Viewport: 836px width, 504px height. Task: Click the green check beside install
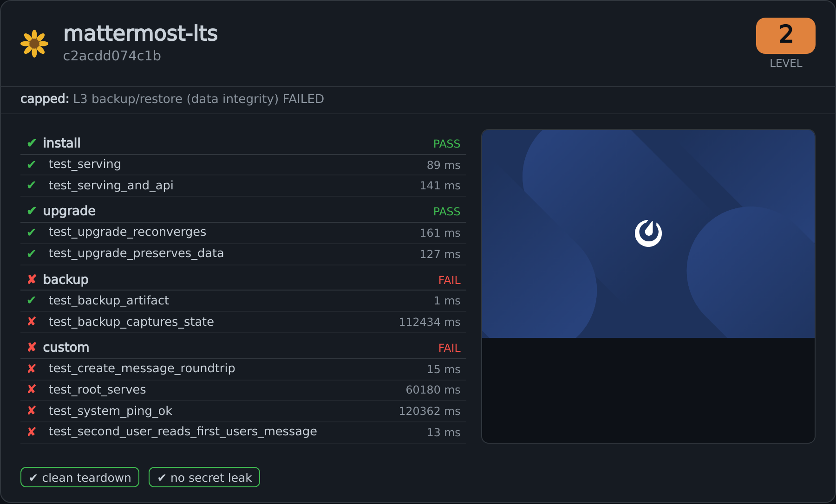point(32,143)
